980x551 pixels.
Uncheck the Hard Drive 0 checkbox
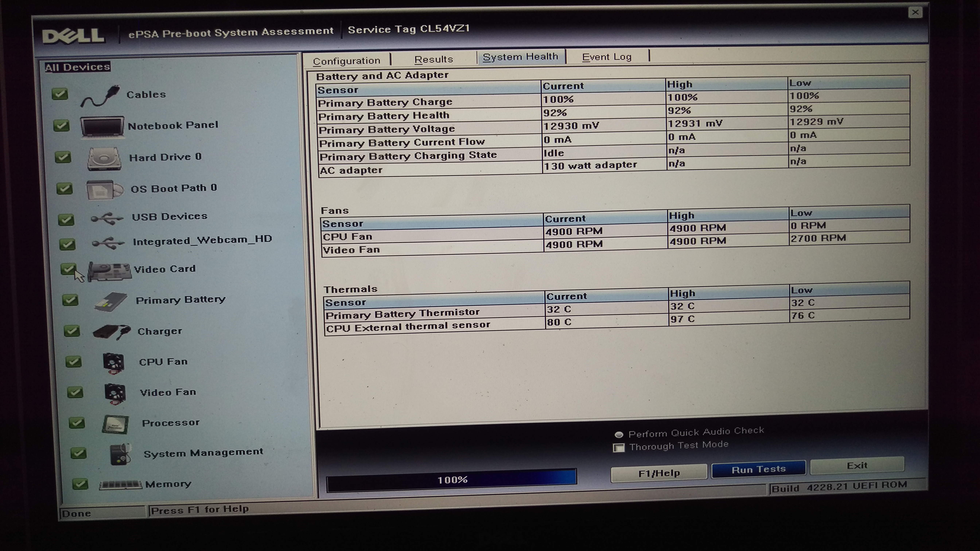[63, 157]
